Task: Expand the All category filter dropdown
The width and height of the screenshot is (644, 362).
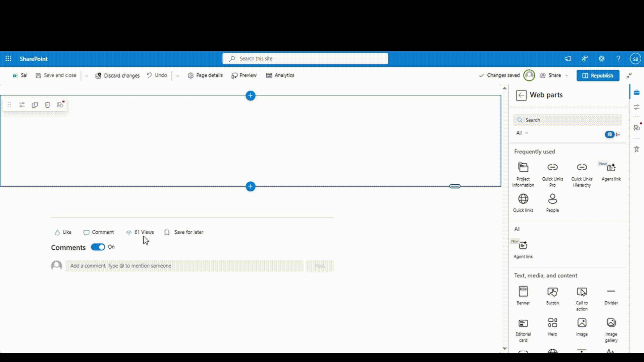Action: tap(522, 133)
